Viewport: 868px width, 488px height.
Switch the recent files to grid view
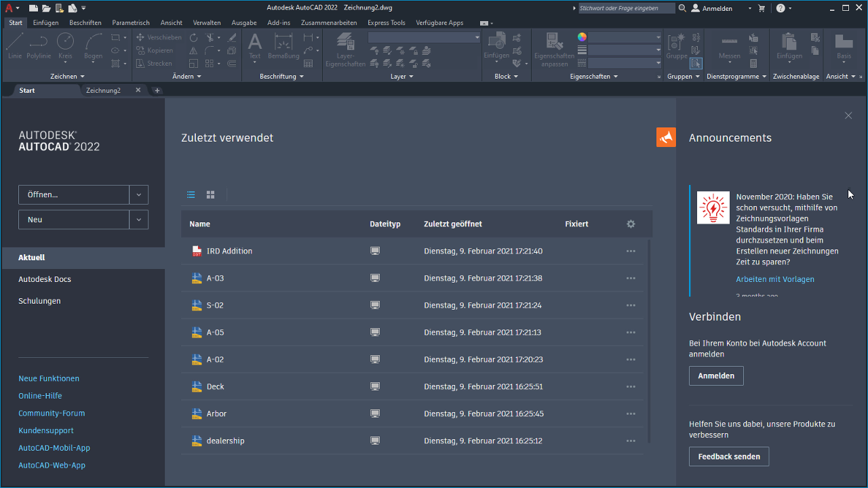coord(210,195)
